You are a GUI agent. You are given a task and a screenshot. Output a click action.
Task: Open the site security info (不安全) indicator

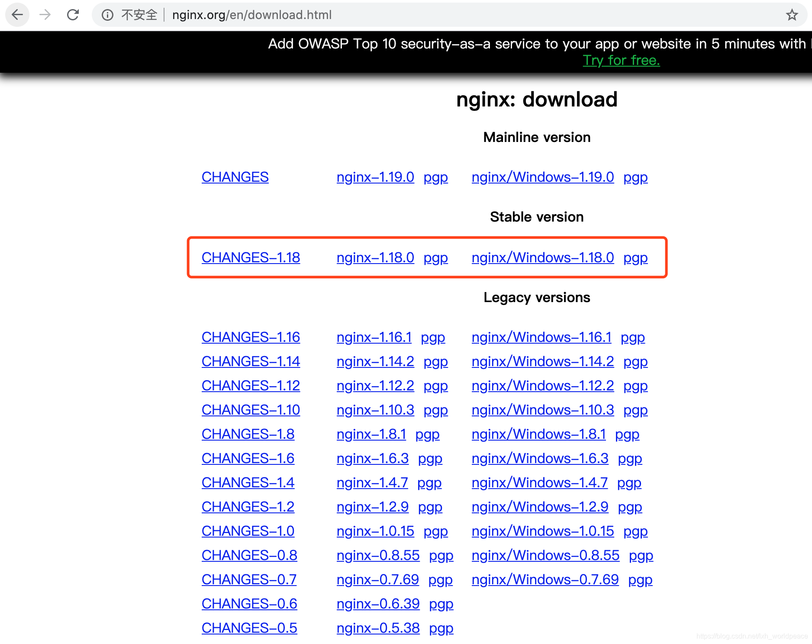click(x=107, y=14)
